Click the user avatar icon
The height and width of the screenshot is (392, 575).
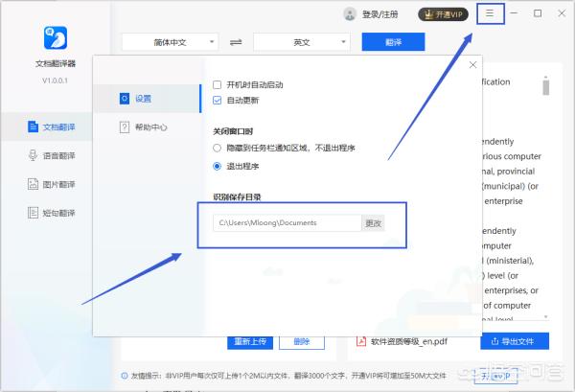pos(350,14)
